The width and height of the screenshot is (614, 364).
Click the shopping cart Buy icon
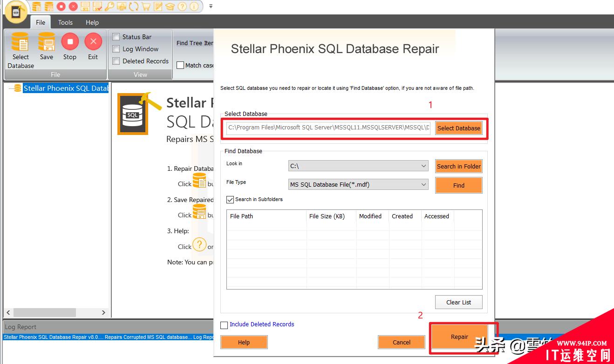click(x=146, y=7)
